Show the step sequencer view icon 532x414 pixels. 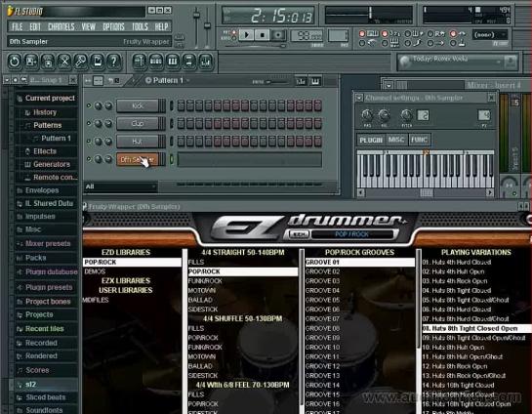[156, 62]
